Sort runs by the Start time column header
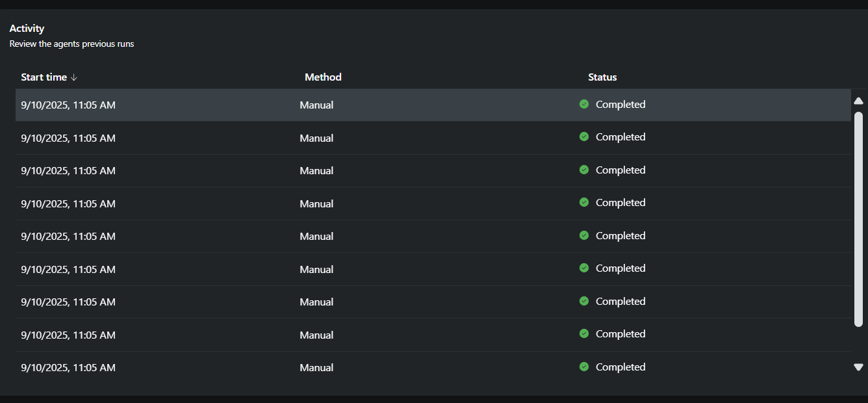The image size is (868, 403). [x=44, y=77]
